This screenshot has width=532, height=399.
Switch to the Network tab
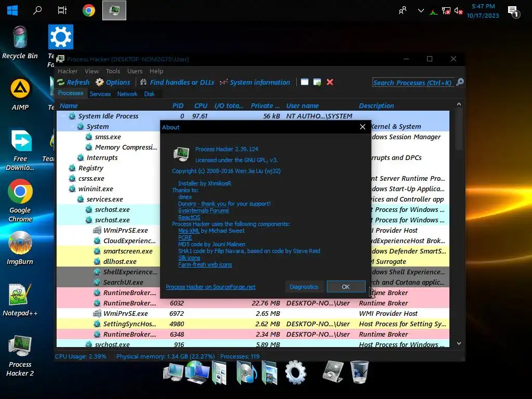127,94
